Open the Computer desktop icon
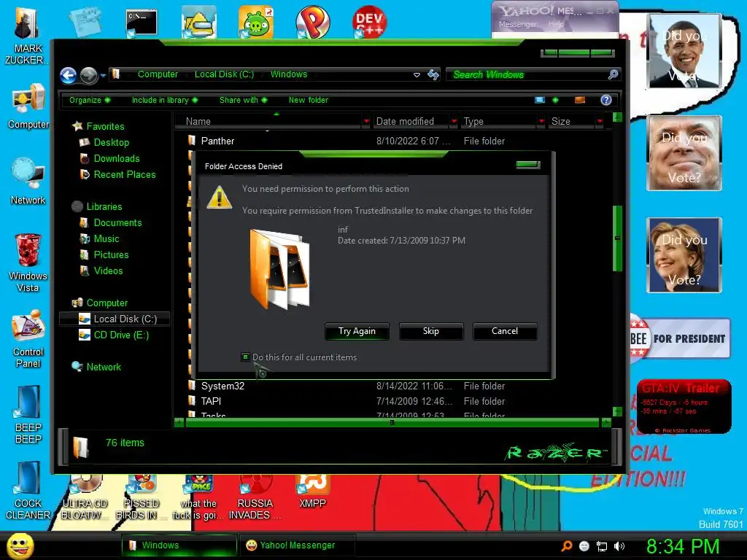 tap(28, 106)
